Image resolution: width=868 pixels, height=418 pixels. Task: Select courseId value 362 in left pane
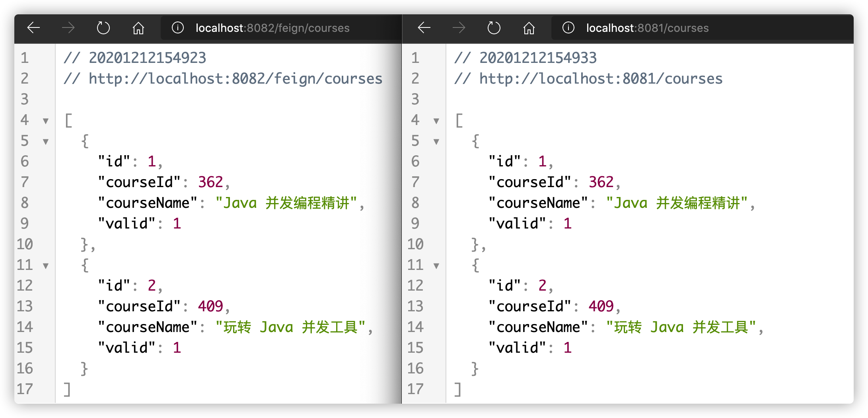click(210, 182)
